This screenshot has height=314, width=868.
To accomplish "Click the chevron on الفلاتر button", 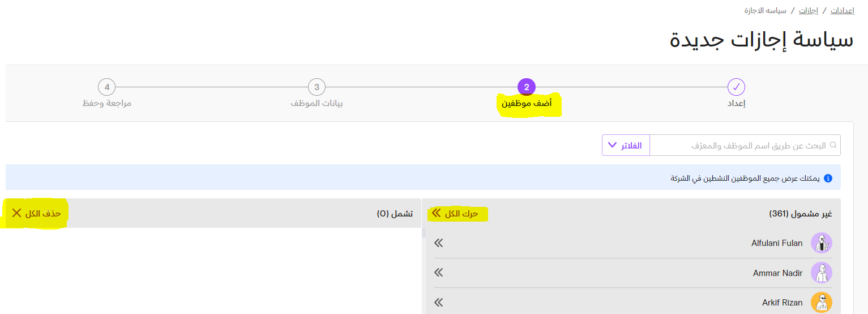I will pos(612,145).
